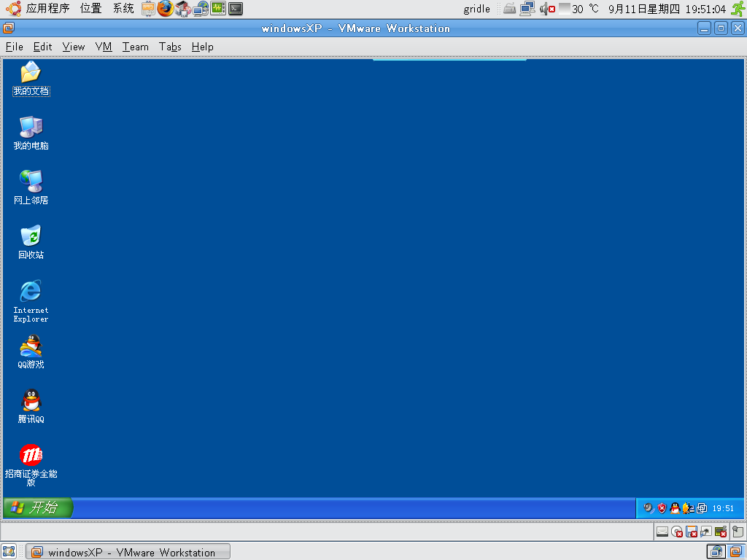747x560 pixels.
Task: Select the QQ游戏 desktop icon
Action: [x=31, y=352]
